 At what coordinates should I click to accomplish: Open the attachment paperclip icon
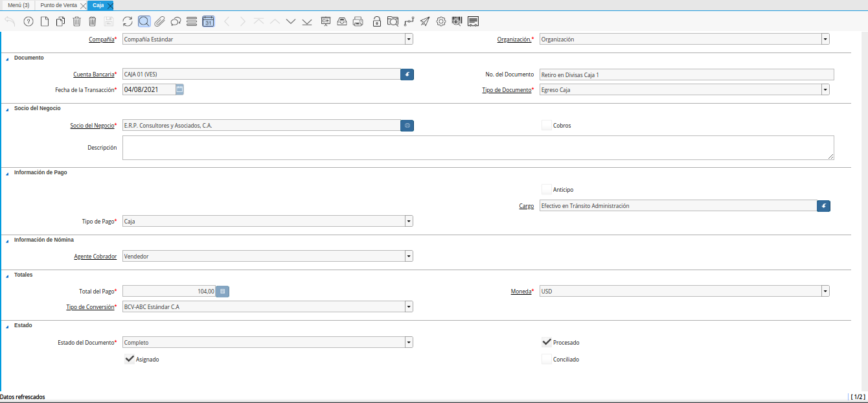[159, 21]
